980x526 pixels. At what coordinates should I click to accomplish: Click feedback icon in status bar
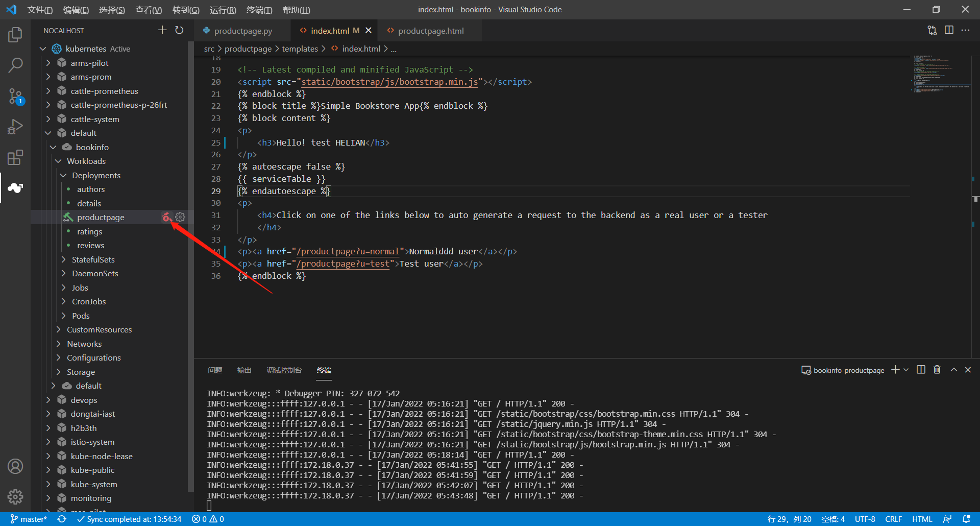947,519
